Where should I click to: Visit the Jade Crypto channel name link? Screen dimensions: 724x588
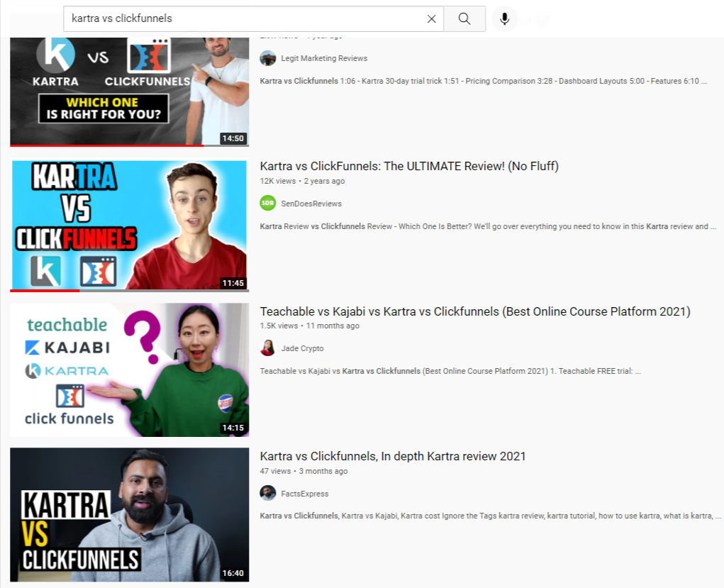pyautogui.click(x=303, y=348)
